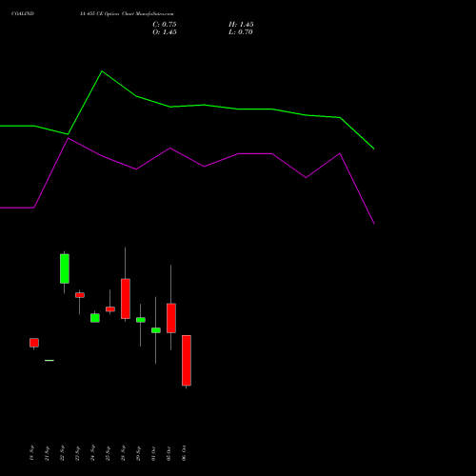Click the COALIND symbol label

click(23, 13)
